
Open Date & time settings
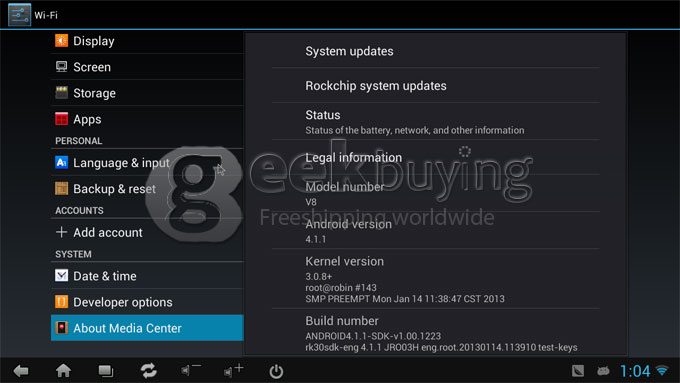[x=147, y=275]
